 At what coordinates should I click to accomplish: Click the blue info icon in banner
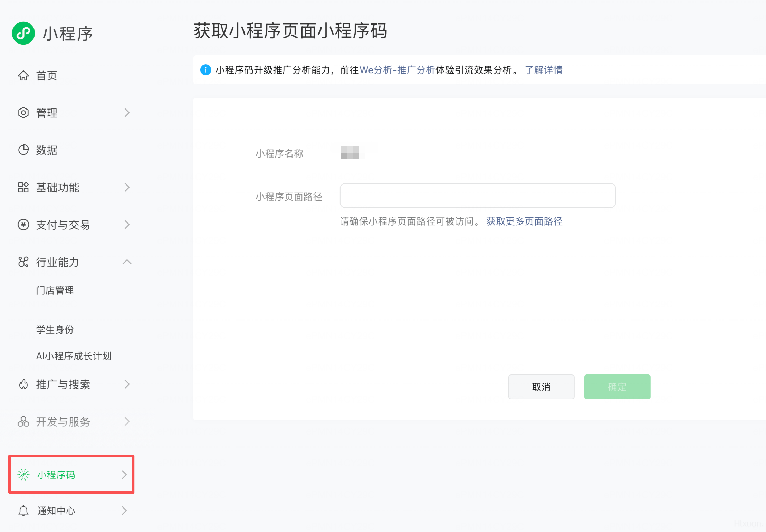tap(205, 70)
